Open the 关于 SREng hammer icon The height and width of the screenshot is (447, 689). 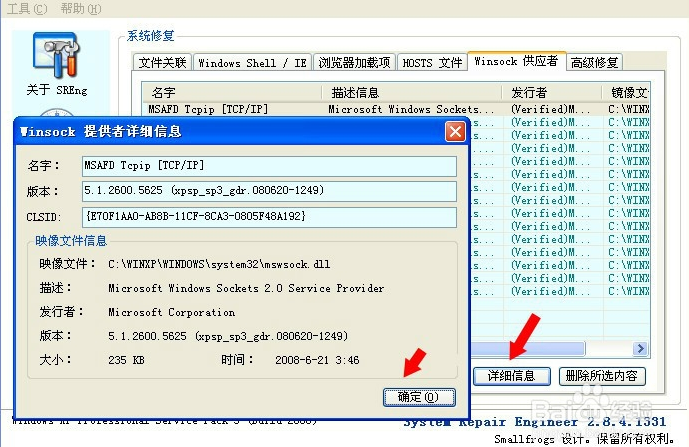click(57, 56)
